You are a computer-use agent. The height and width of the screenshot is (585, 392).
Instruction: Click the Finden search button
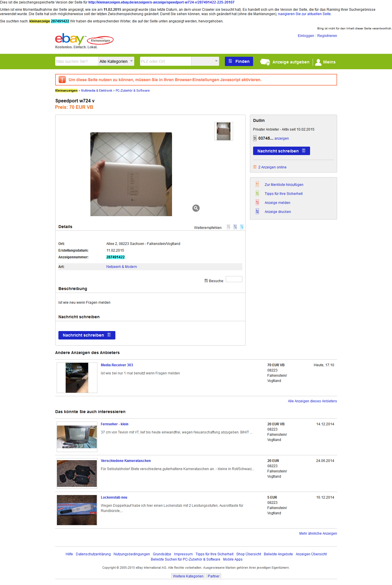coord(239,61)
